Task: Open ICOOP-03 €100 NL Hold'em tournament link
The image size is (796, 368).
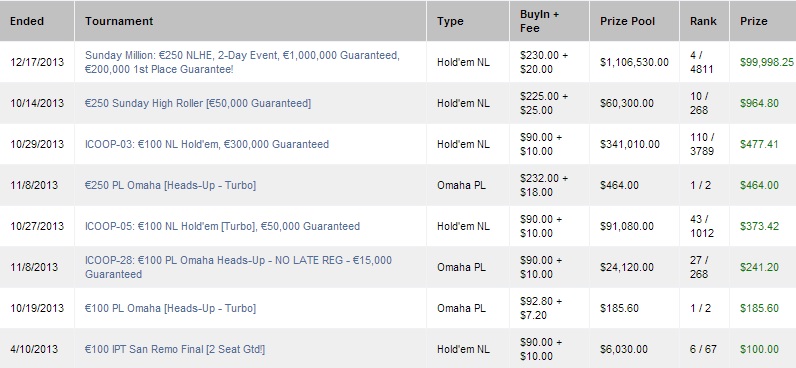Action: pos(207,144)
